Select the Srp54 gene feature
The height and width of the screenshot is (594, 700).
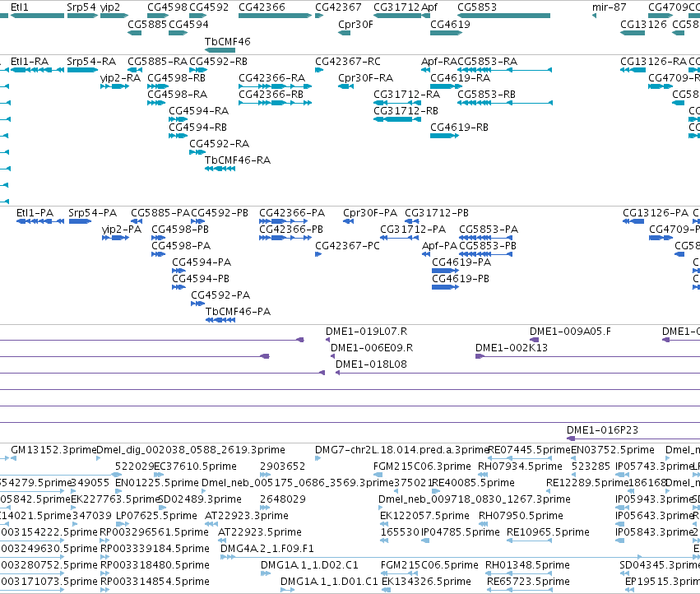coord(82,16)
